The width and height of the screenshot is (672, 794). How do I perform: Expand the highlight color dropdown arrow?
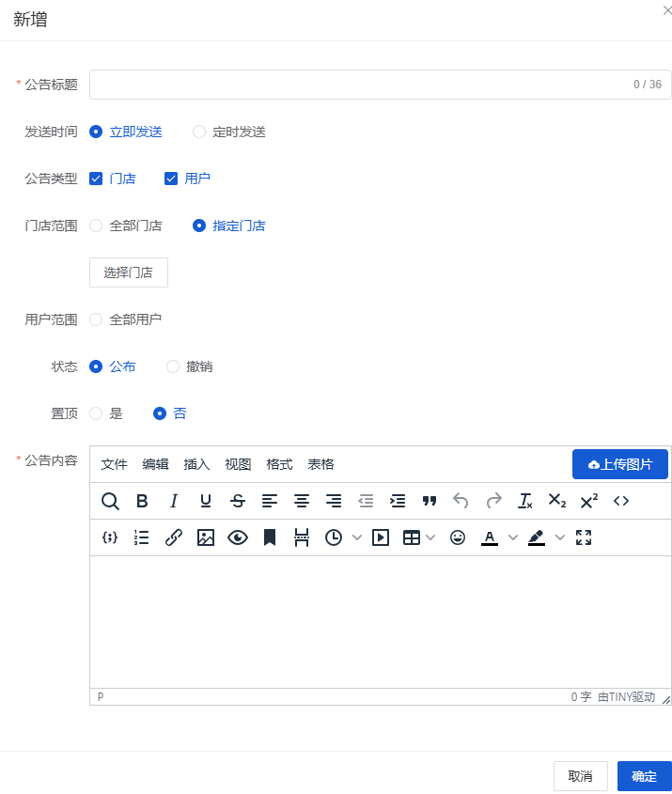[x=559, y=537]
